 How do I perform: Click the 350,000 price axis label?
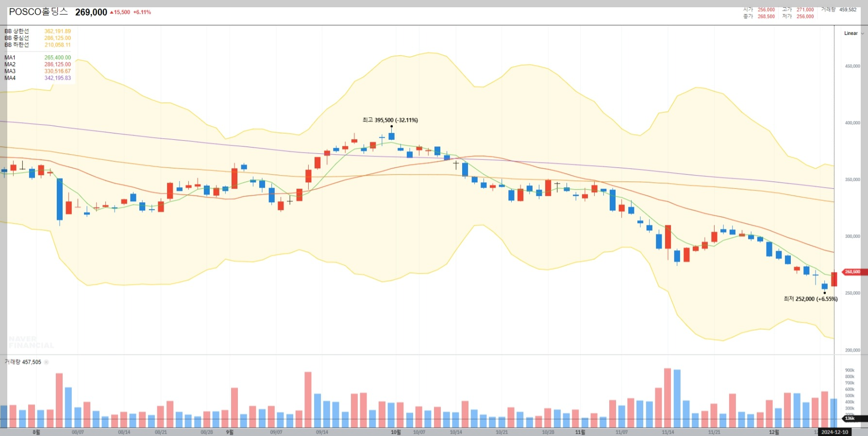852,180
